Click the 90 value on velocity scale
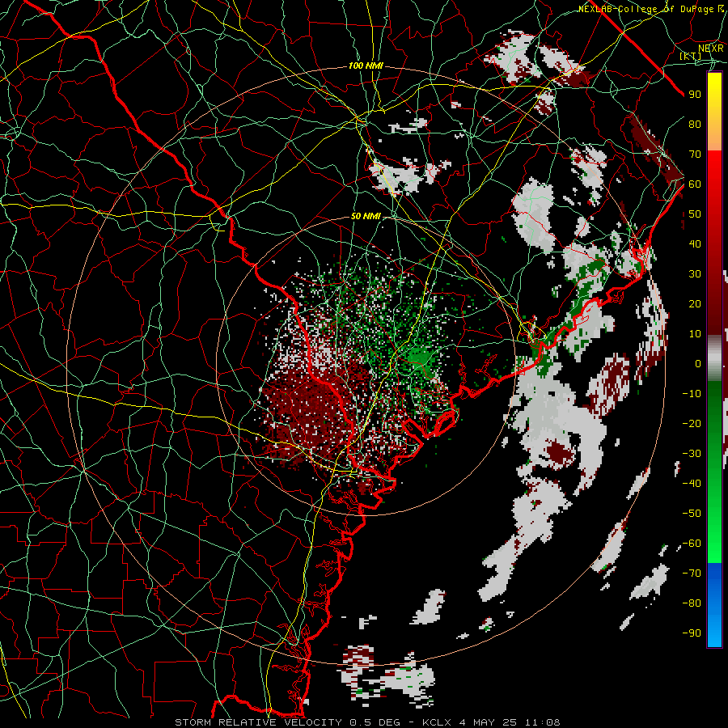728x728 pixels. [x=695, y=95]
